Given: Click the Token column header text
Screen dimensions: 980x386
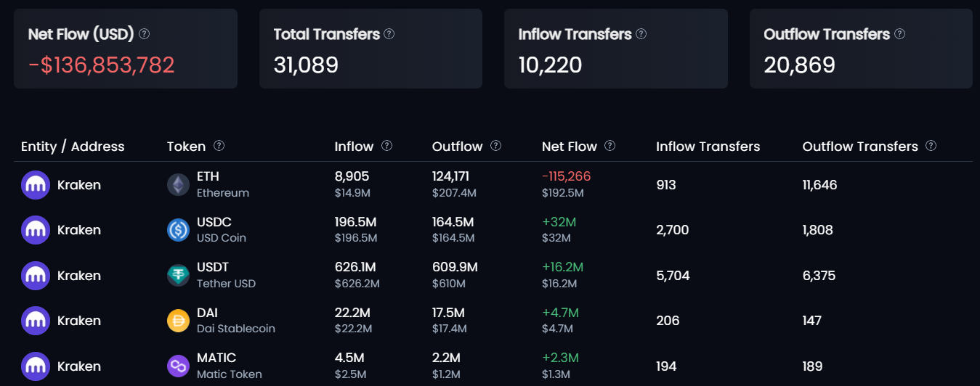Looking at the screenshot, I should point(187,147).
